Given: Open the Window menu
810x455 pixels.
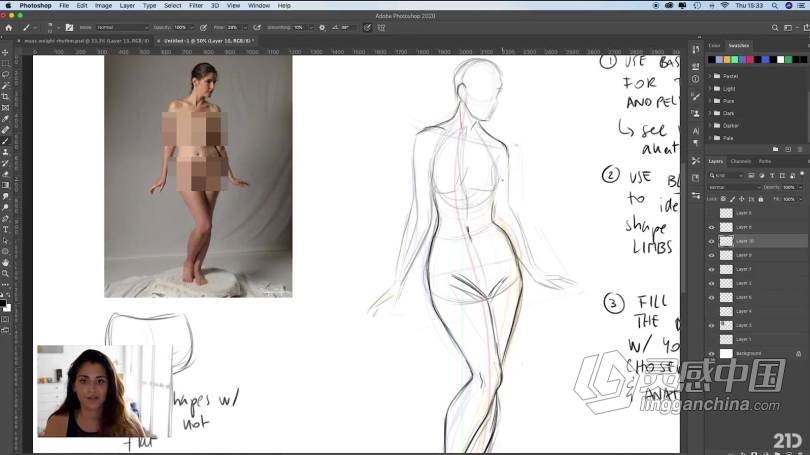Looking at the screenshot, I should click(259, 6).
